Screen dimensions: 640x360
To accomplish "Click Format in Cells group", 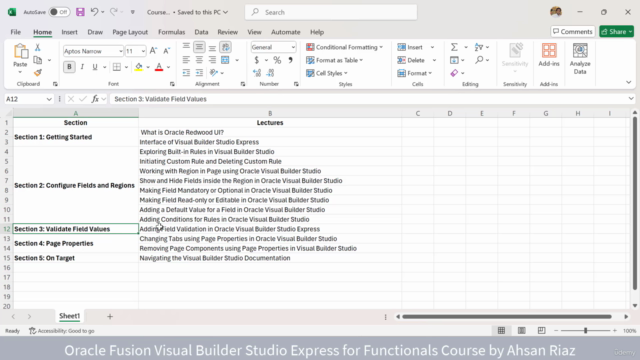I will (414, 73).
